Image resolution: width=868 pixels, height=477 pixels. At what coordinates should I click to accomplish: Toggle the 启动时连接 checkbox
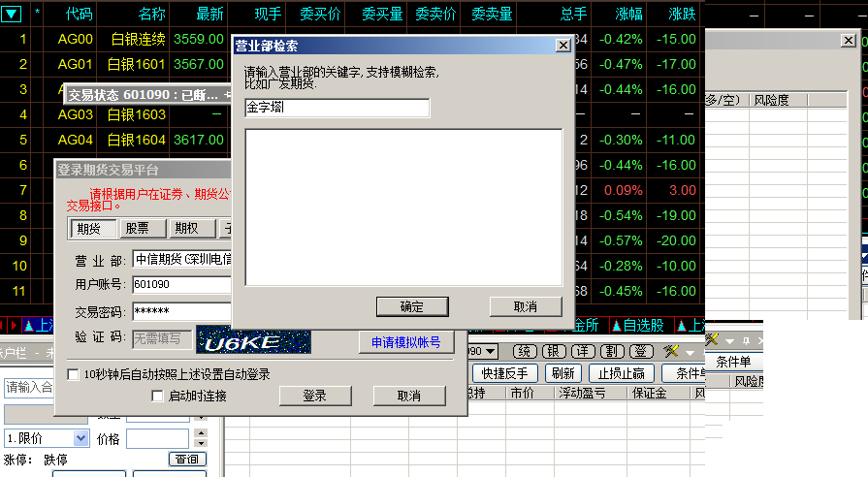click(158, 396)
